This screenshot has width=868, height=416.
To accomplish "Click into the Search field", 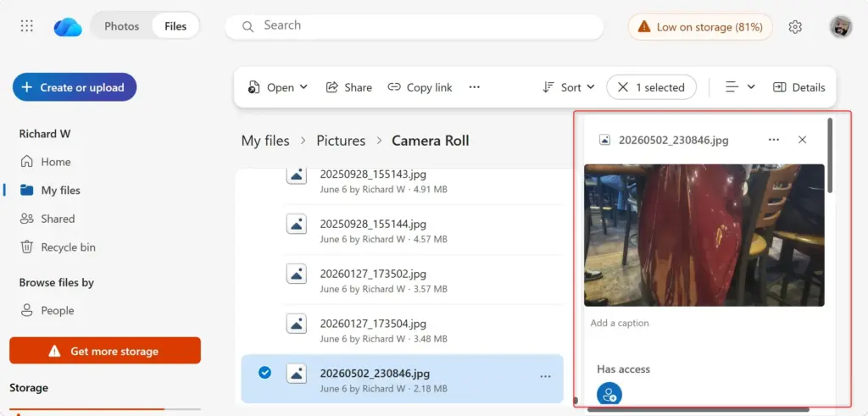I will (x=414, y=26).
